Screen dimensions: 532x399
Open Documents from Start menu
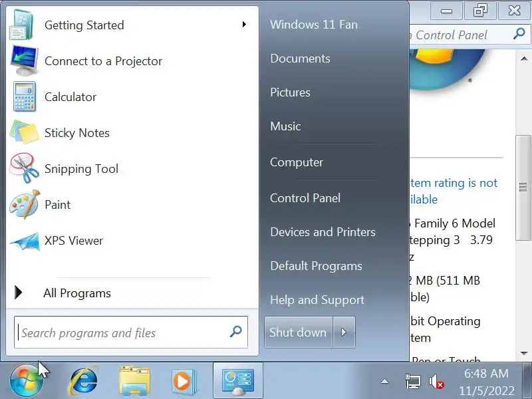(x=300, y=59)
